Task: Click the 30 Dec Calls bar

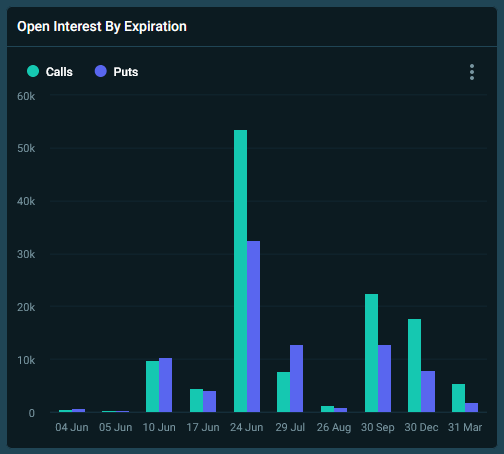Action: point(414,366)
